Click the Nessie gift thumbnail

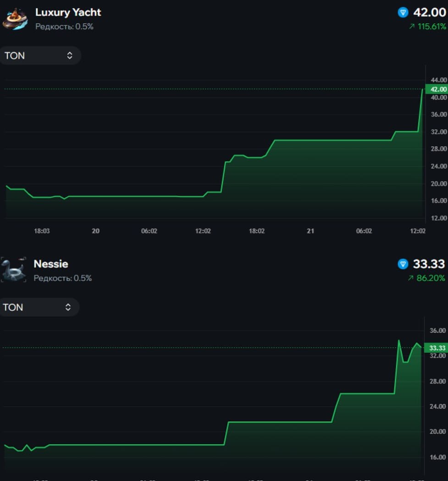tap(13, 270)
